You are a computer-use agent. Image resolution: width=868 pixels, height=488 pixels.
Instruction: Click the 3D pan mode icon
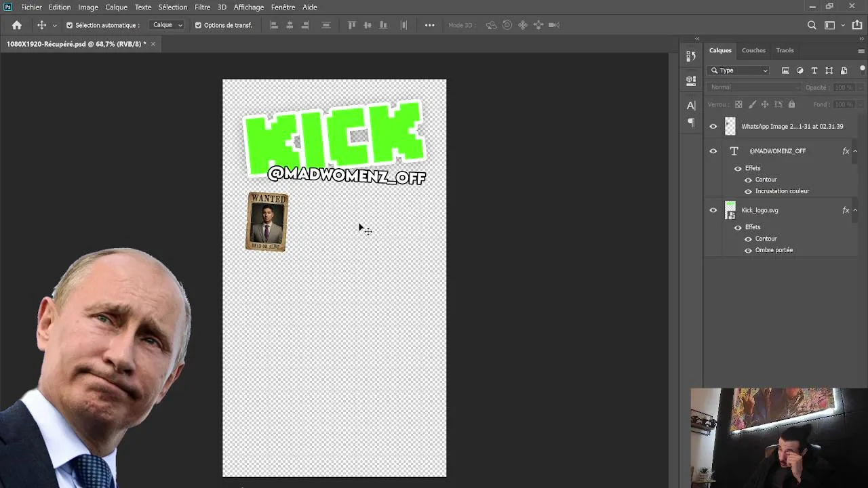coord(523,25)
